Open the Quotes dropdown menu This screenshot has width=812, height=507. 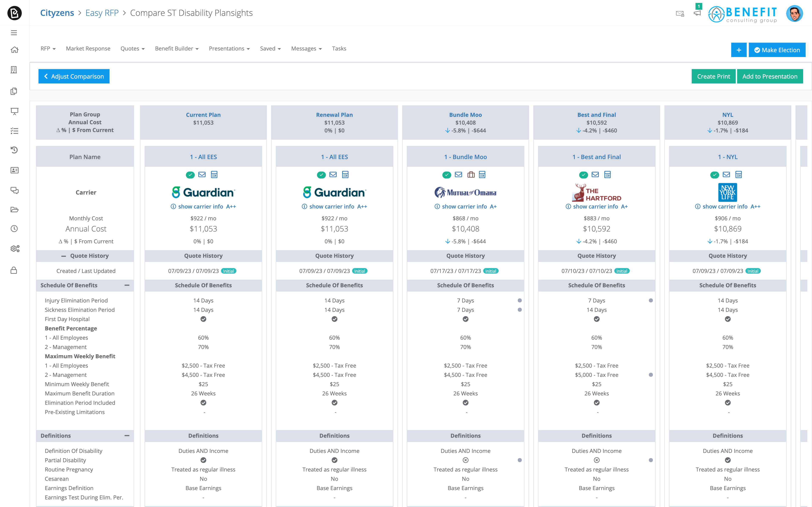pos(132,49)
